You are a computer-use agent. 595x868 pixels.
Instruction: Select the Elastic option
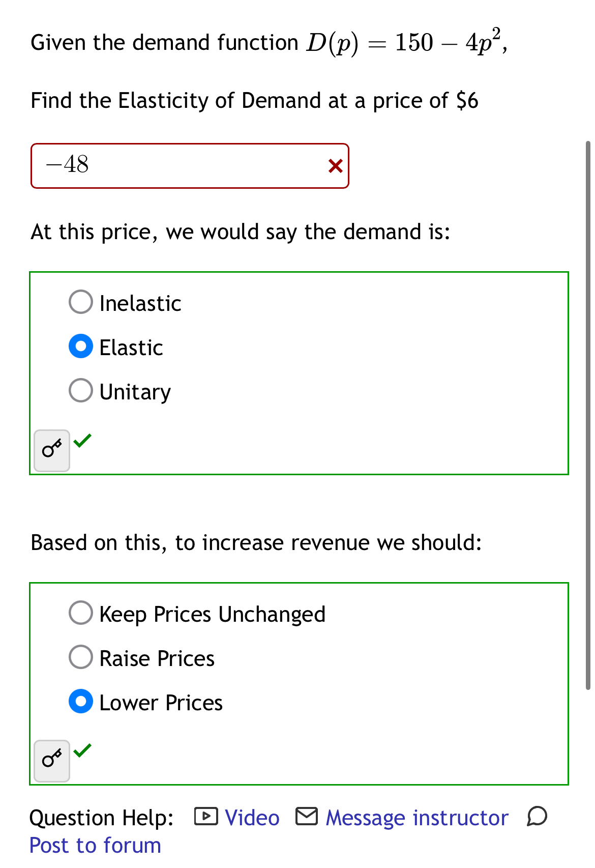click(x=80, y=346)
